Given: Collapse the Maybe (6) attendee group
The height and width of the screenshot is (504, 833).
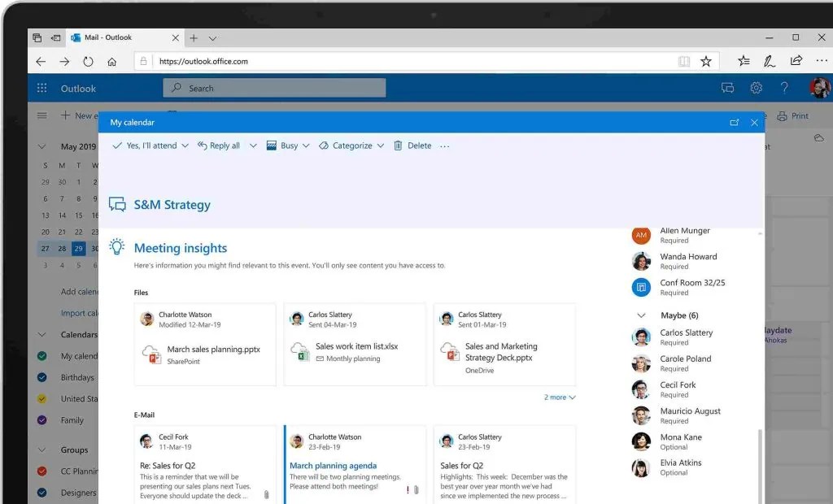Looking at the screenshot, I should pos(640,315).
